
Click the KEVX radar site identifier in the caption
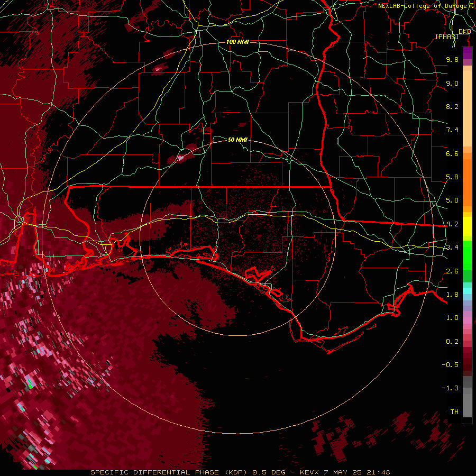[x=309, y=472]
